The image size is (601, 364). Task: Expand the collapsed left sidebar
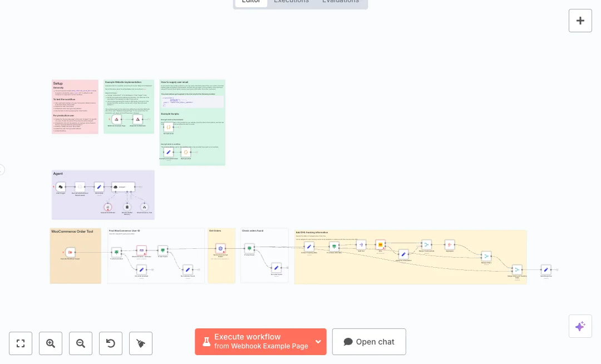(x=2, y=170)
